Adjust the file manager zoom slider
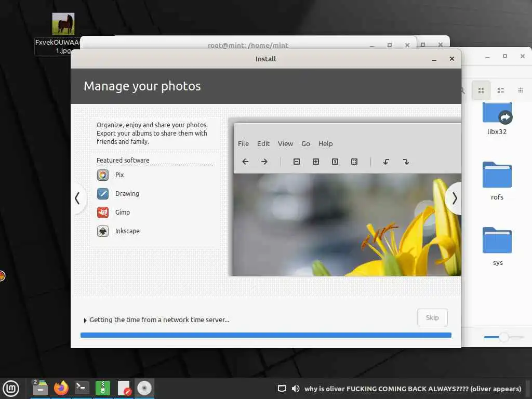This screenshot has height=399, width=532. pyautogui.click(x=504, y=337)
